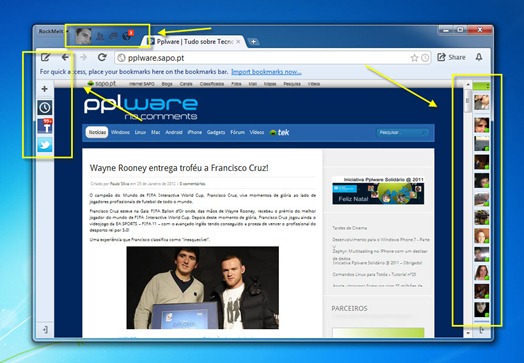Close the Pplware tab

point(238,42)
